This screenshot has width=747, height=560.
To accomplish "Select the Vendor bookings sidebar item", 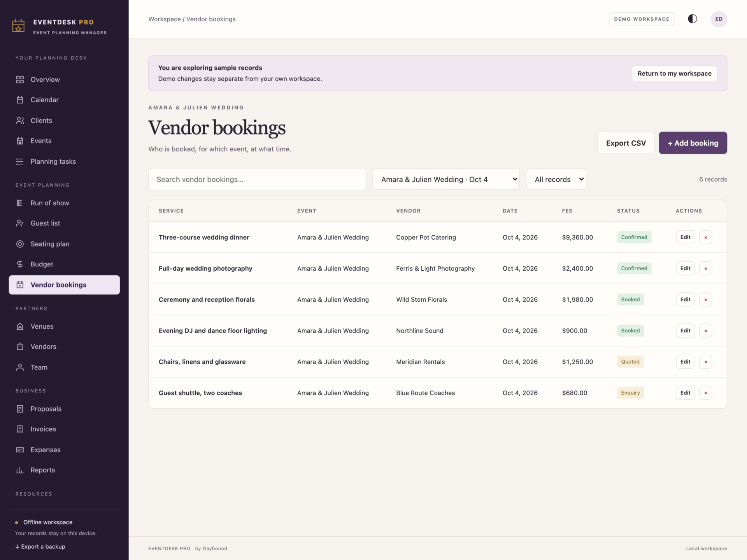I will click(64, 285).
